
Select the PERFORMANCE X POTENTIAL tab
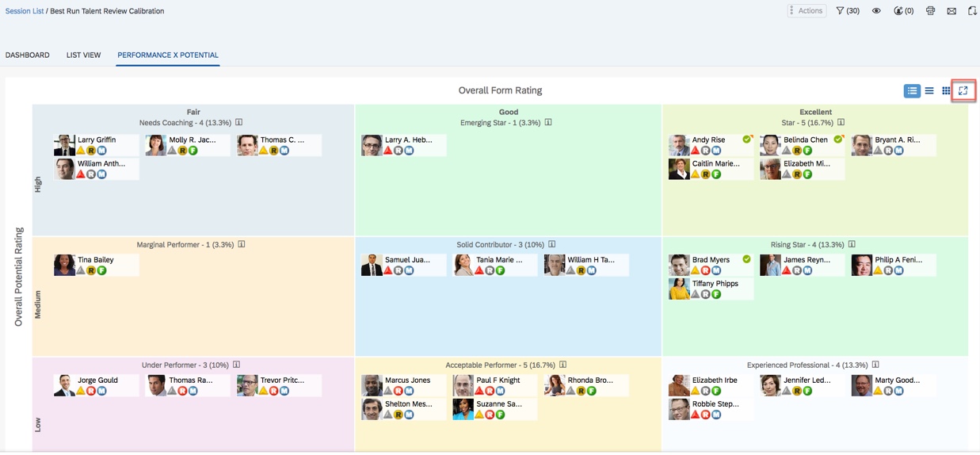coord(168,55)
